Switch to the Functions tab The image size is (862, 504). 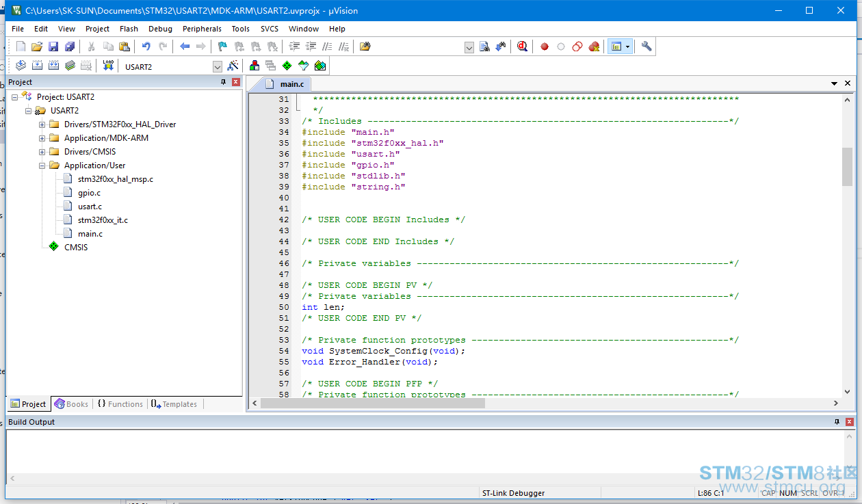click(x=120, y=404)
